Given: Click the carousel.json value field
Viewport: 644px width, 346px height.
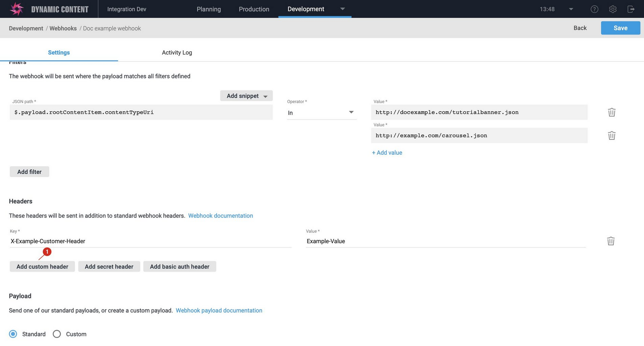Looking at the screenshot, I should [x=479, y=136].
